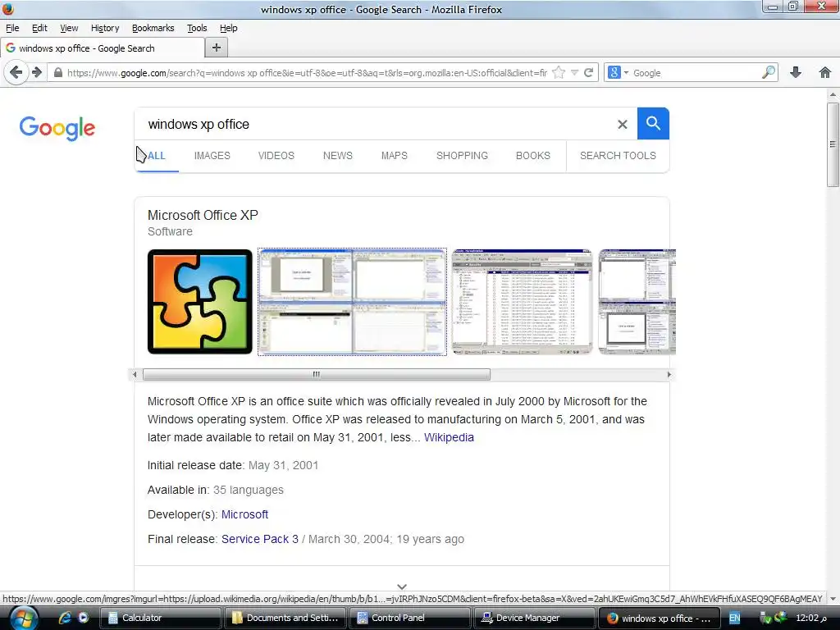The image size is (840, 630).
Task: Bookmark this page with the star icon
Action: coord(558,72)
